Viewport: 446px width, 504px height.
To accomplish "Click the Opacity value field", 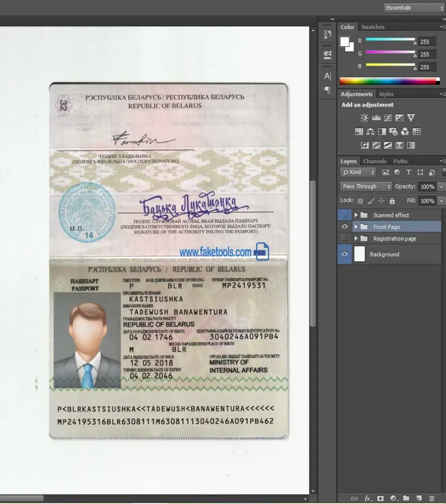I will [427, 186].
